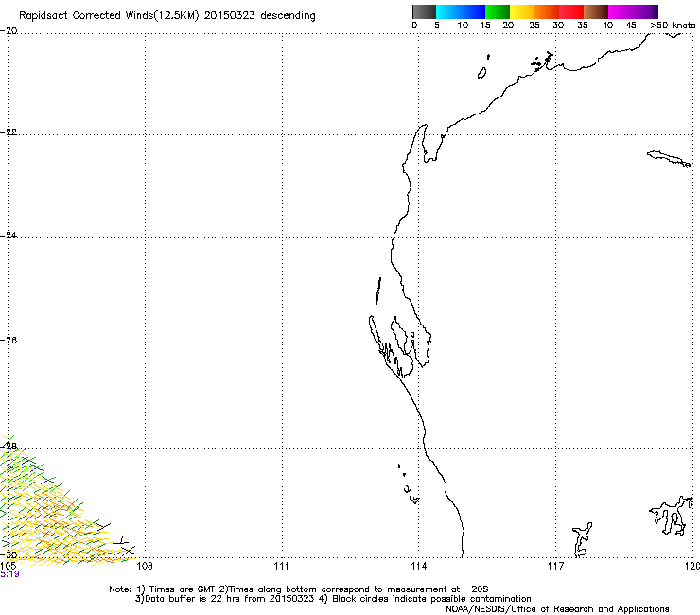The width and height of the screenshot is (700, 615).
Task: Click the legend label '25'
Action: pyautogui.click(x=534, y=26)
